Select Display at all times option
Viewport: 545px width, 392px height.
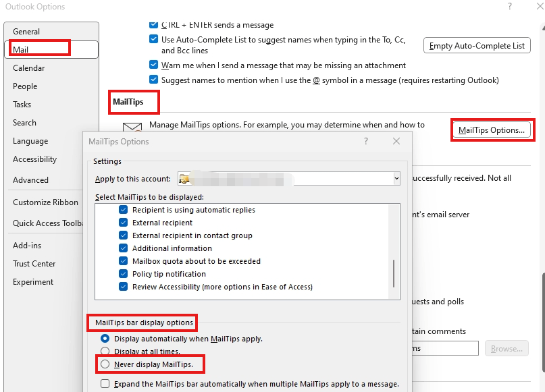[105, 351]
